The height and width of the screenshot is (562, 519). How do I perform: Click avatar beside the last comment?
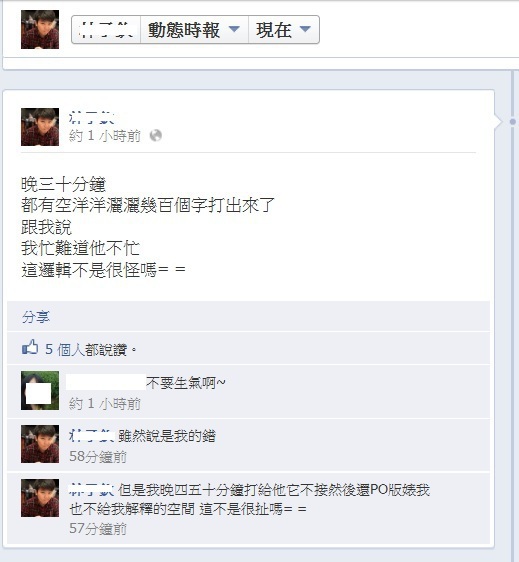(40, 498)
